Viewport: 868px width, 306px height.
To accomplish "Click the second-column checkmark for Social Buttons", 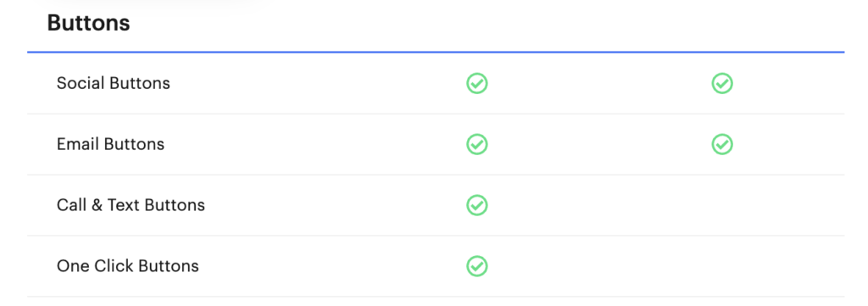I will pyautogui.click(x=722, y=84).
